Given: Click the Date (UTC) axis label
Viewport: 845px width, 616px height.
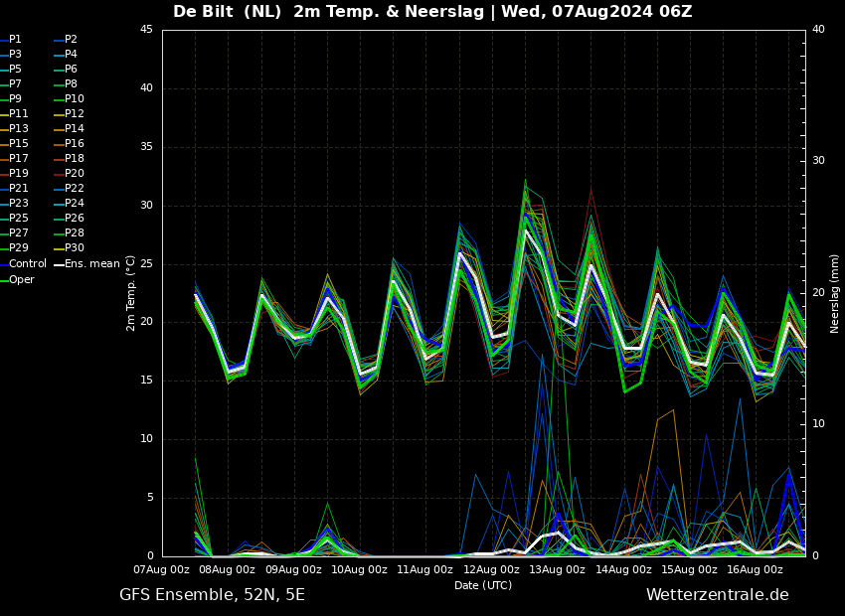Looking at the screenshot, I should [x=483, y=586].
